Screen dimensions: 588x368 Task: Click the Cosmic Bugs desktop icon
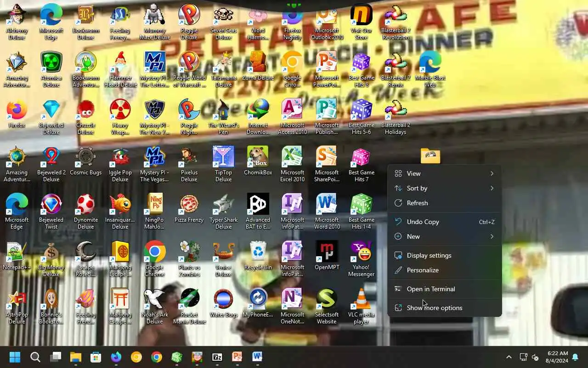click(x=85, y=161)
